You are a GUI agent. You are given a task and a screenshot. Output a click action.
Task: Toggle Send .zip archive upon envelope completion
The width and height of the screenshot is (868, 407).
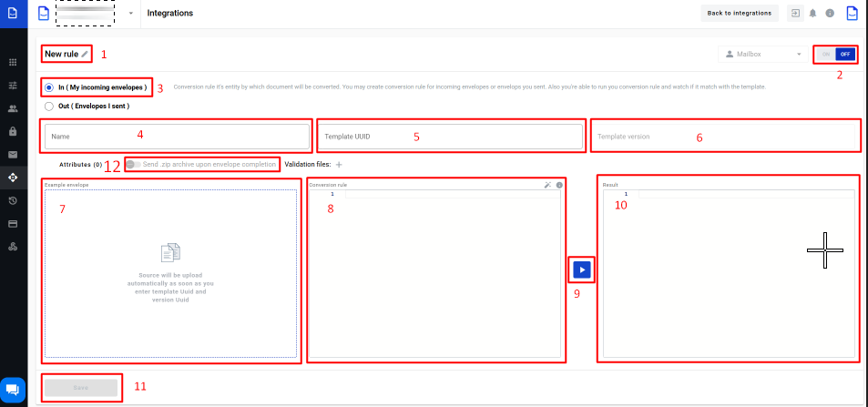(134, 165)
